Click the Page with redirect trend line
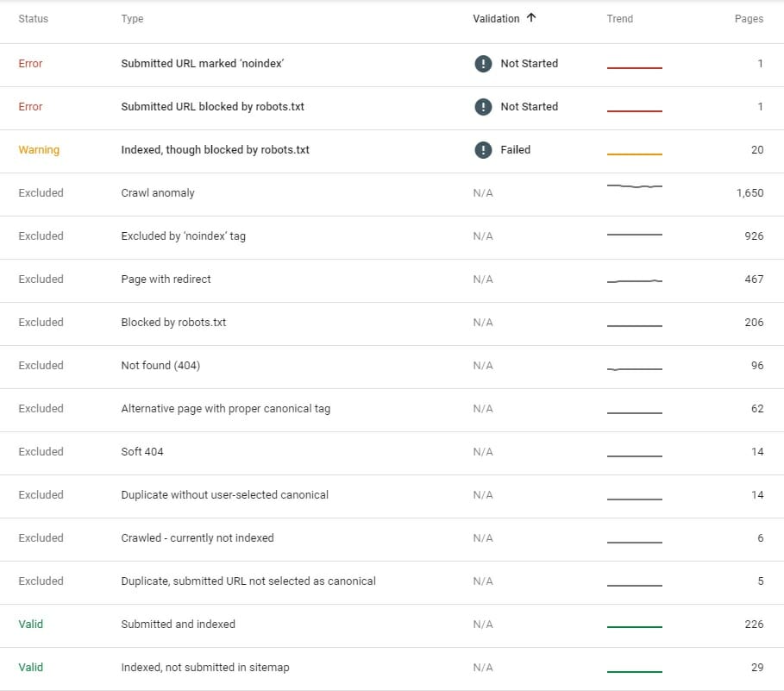The width and height of the screenshot is (784, 691). pyautogui.click(x=634, y=281)
